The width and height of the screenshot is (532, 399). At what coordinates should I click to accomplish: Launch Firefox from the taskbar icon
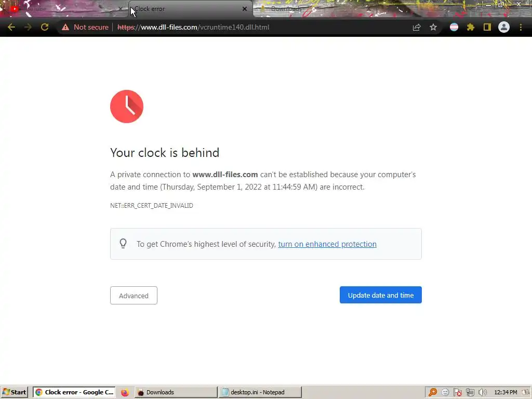coord(125,392)
